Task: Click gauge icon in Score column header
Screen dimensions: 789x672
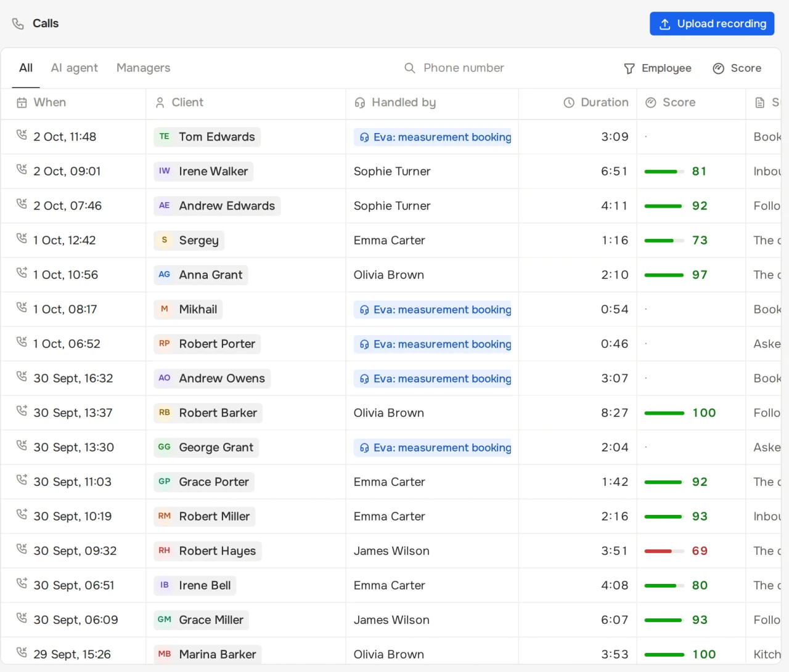Action: [650, 103]
